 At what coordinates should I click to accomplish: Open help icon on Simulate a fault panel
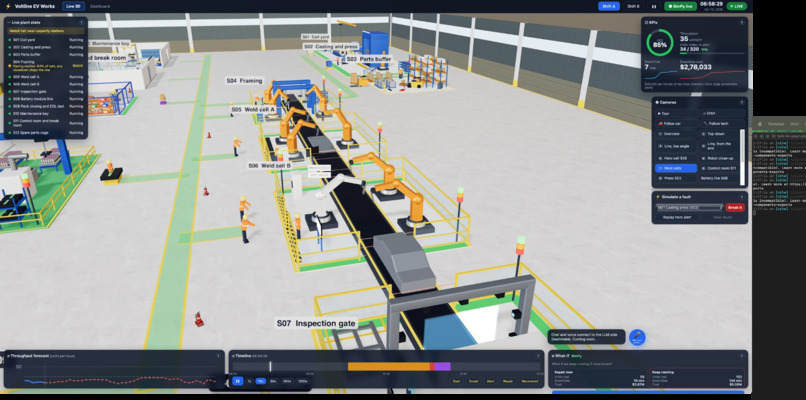(x=741, y=197)
